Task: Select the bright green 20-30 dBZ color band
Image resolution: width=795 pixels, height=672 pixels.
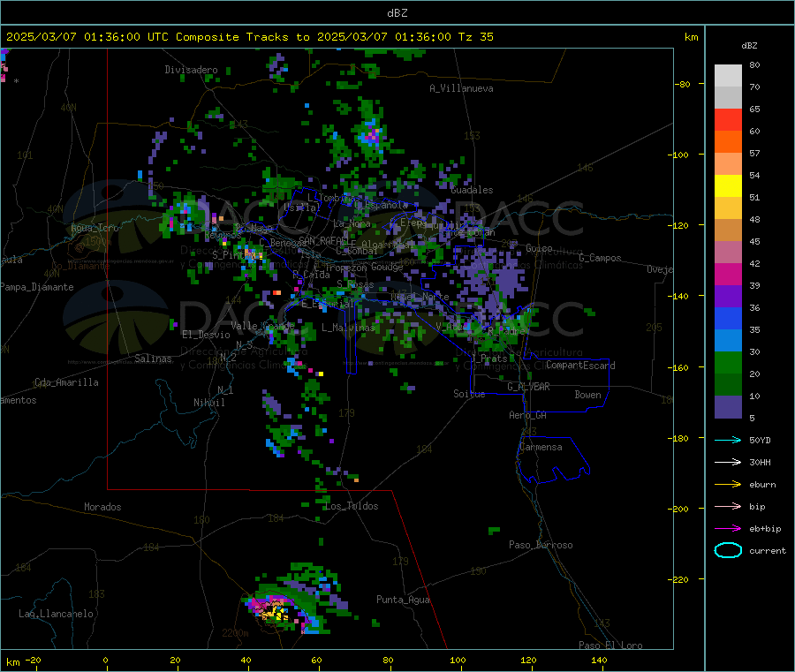Action: pyautogui.click(x=728, y=363)
